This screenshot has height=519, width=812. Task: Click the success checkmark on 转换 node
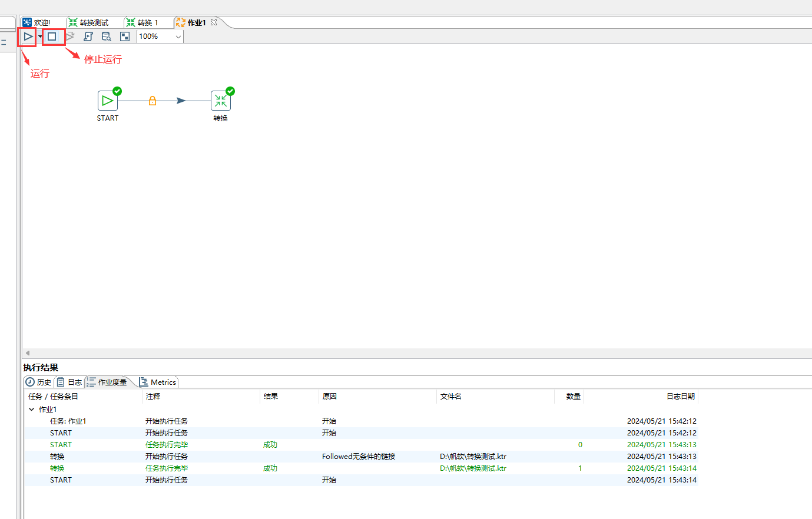(x=230, y=91)
